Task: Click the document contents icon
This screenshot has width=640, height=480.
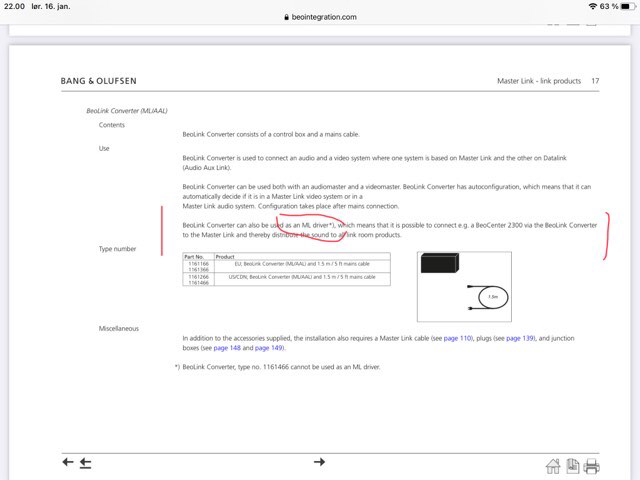Action: (x=573, y=466)
